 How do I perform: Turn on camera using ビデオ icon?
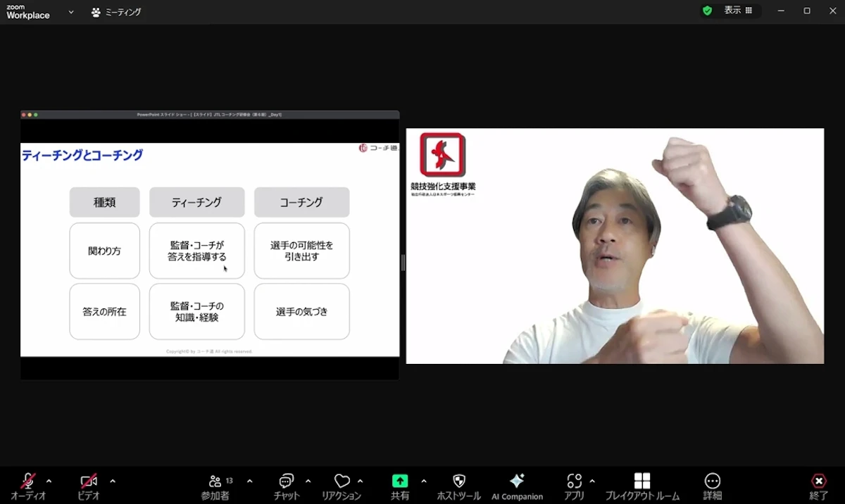(x=89, y=481)
